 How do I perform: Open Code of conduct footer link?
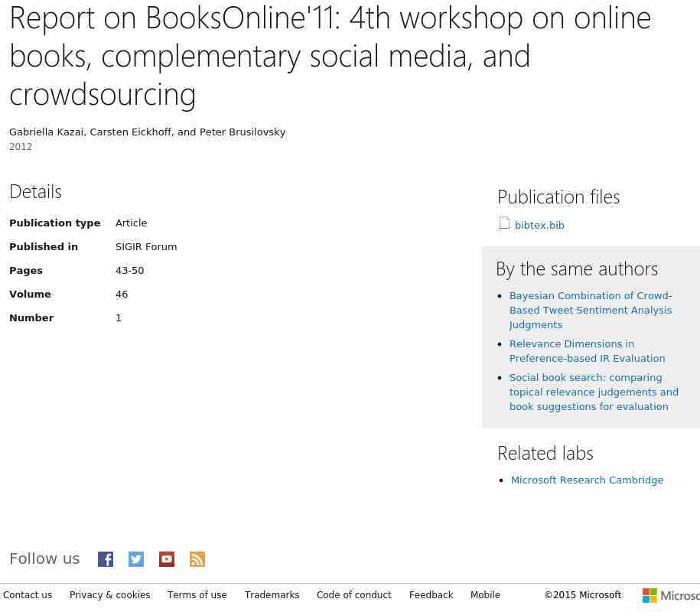[x=354, y=595]
